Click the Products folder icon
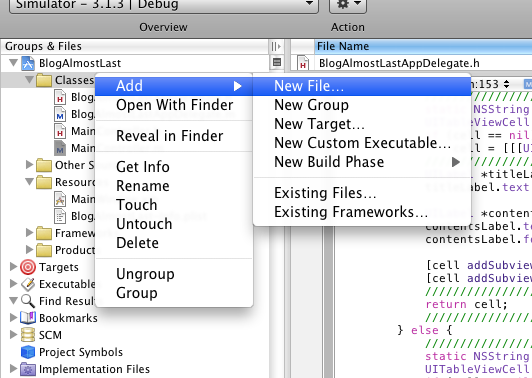Screen dimensions: 532x378 pyautogui.click(x=44, y=250)
